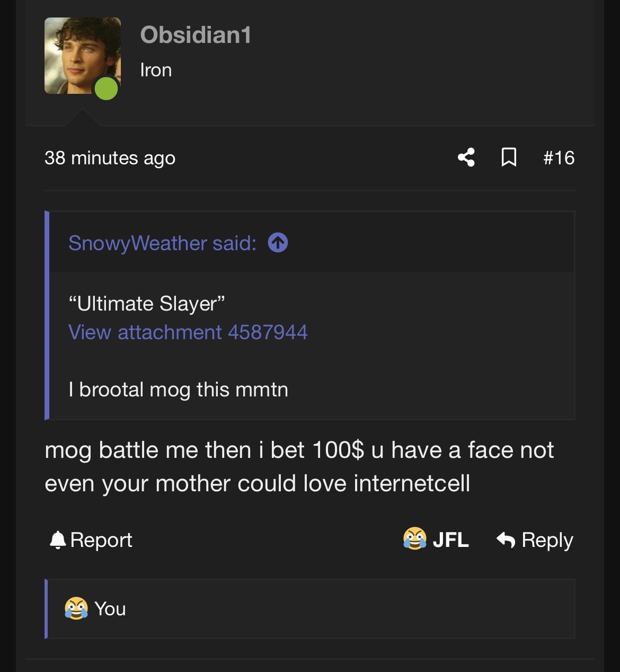Image resolution: width=620 pixels, height=672 pixels.
Task: Click the laughing emoji in reactions bar
Action: click(x=76, y=608)
